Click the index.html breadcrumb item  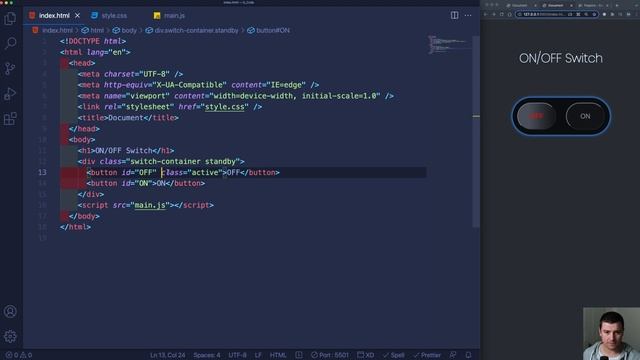pyautogui.click(x=53, y=30)
